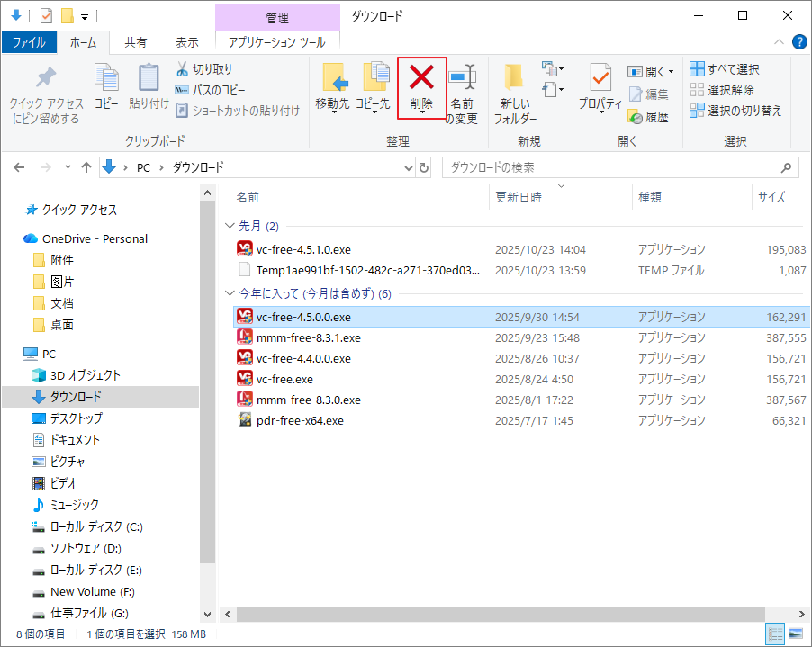The image size is (812, 647).
Task: Click the horizontal scrollbar of file list
Action: pyautogui.click(x=501, y=615)
